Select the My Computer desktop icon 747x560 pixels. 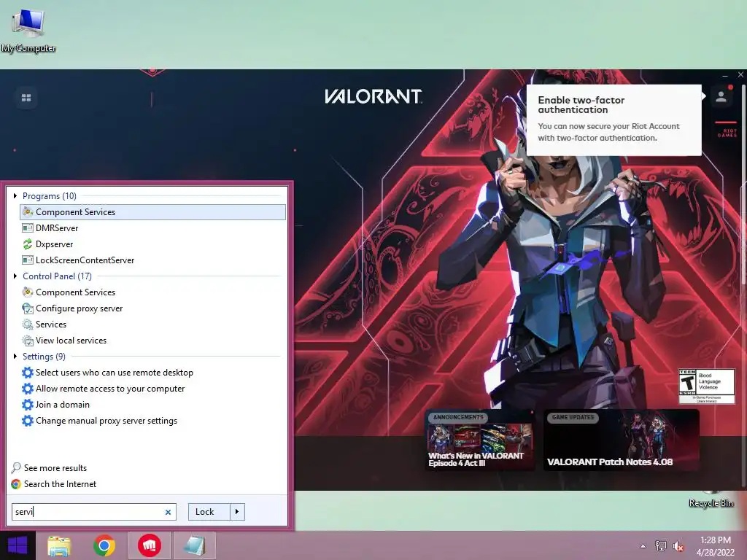28,31
